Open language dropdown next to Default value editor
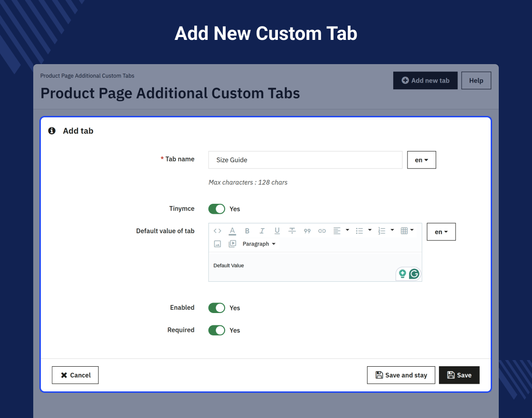The height and width of the screenshot is (418, 532). [x=441, y=232]
